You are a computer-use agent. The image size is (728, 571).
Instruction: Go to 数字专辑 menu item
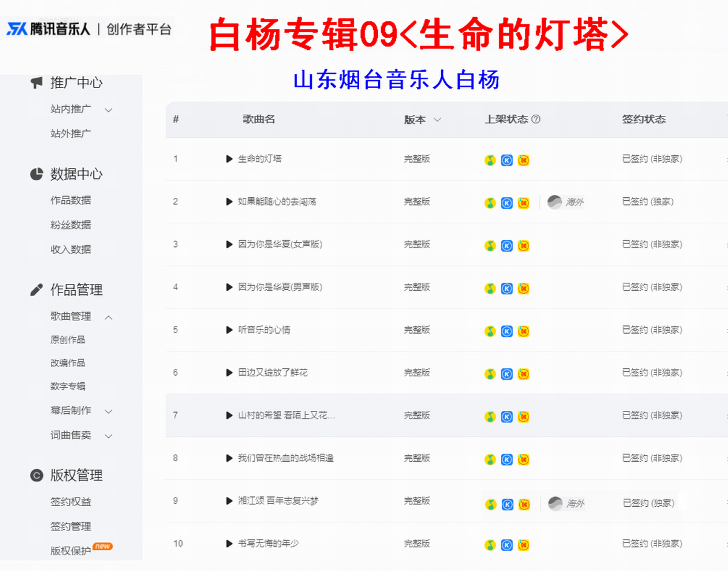(x=68, y=387)
